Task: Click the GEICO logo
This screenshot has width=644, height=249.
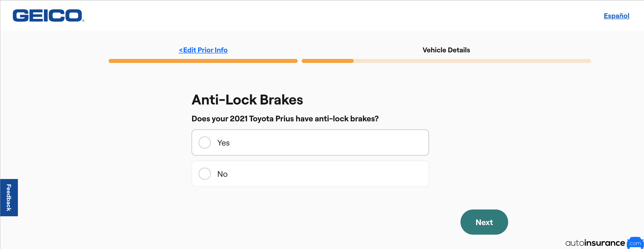Action: pyautogui.click(x=48, y=16)
